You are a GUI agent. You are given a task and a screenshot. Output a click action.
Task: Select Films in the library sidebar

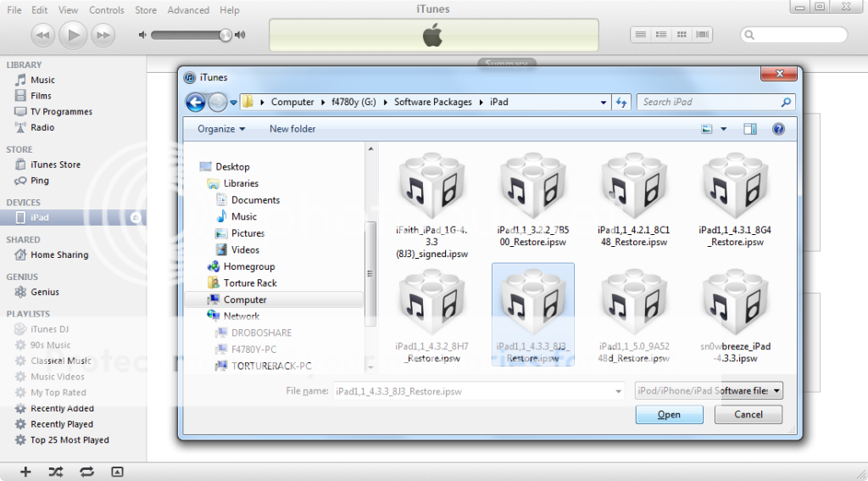[41, 96]
